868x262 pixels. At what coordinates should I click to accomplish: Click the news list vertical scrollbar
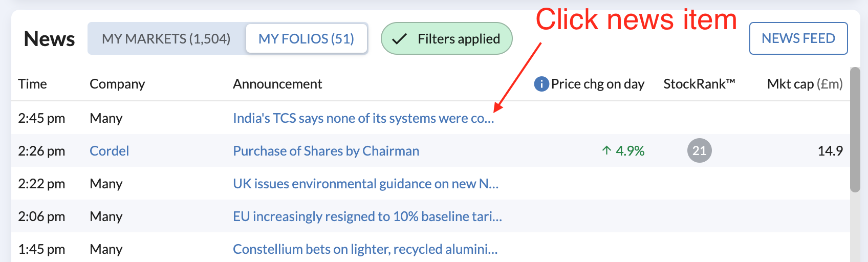click(855, 129)
